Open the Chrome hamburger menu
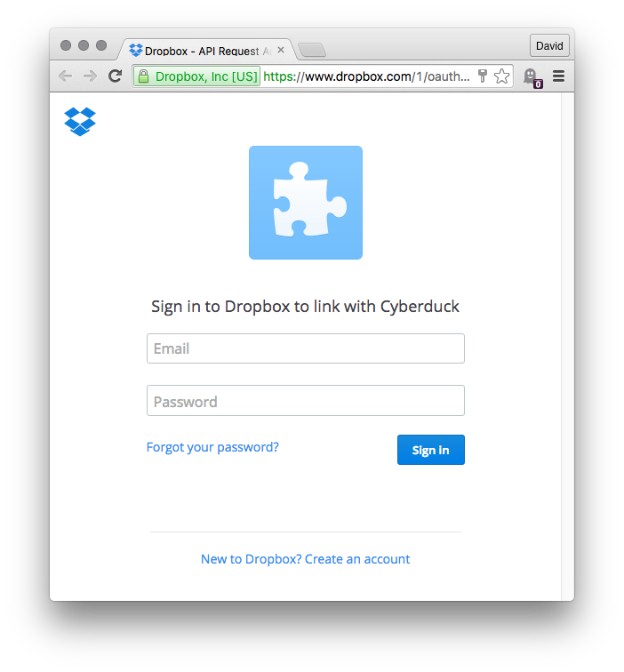The width and height of the screenshot is (624, 672). tap(558, 76)
